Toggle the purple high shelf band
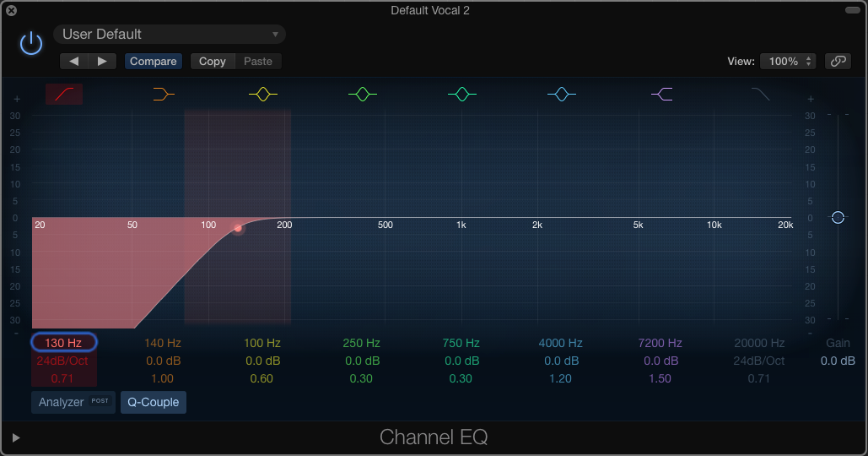This screenshot has height=456, width=868. (x=661, y=95)
